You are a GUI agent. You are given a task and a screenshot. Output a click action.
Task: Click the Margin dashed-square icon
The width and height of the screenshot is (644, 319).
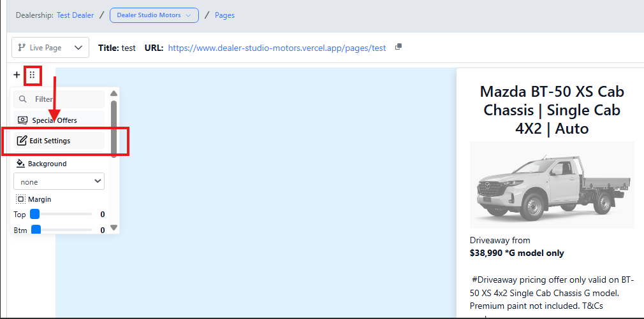click(x=20, y=199)
